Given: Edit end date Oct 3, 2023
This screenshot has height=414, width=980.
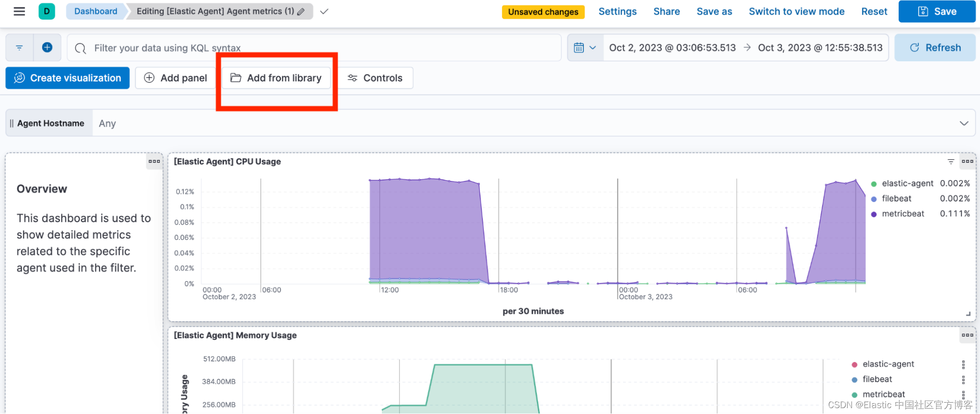Looking at the screenshot, I should (x=820, y=48).
